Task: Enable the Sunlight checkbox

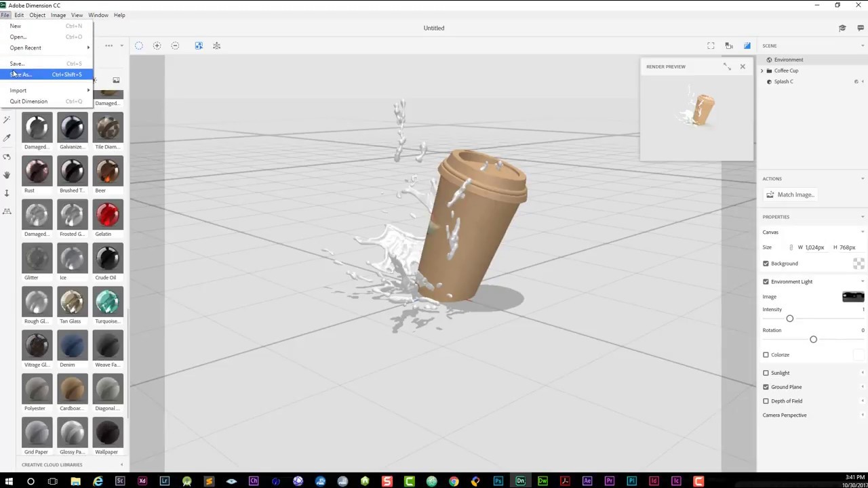Action: 766,373
